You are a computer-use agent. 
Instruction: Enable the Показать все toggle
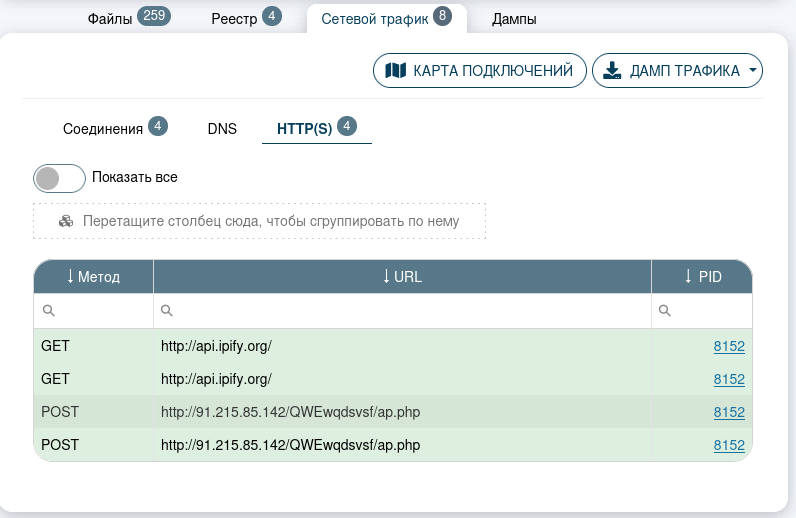click(59, 178)
